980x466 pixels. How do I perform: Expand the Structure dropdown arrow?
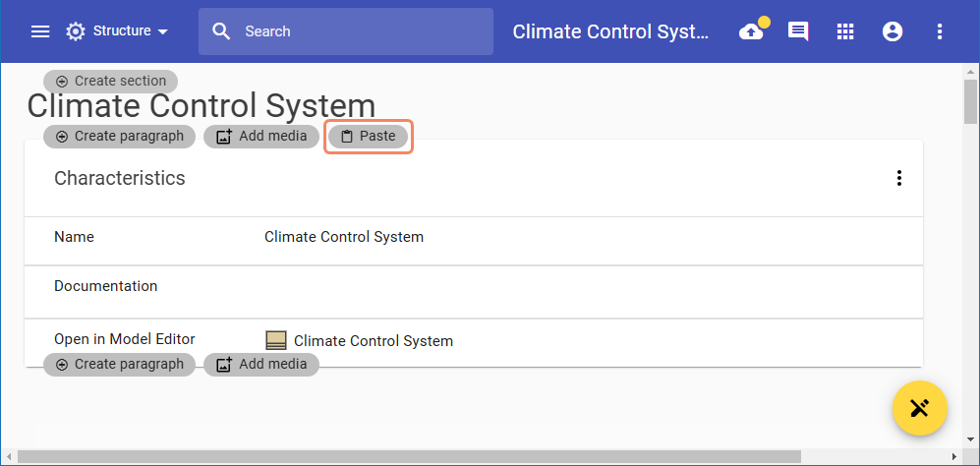pos(162,31)
